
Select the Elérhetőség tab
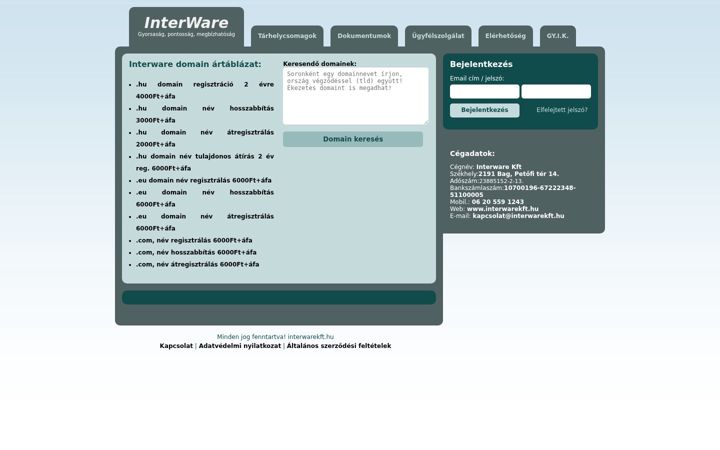click(506, 36)
